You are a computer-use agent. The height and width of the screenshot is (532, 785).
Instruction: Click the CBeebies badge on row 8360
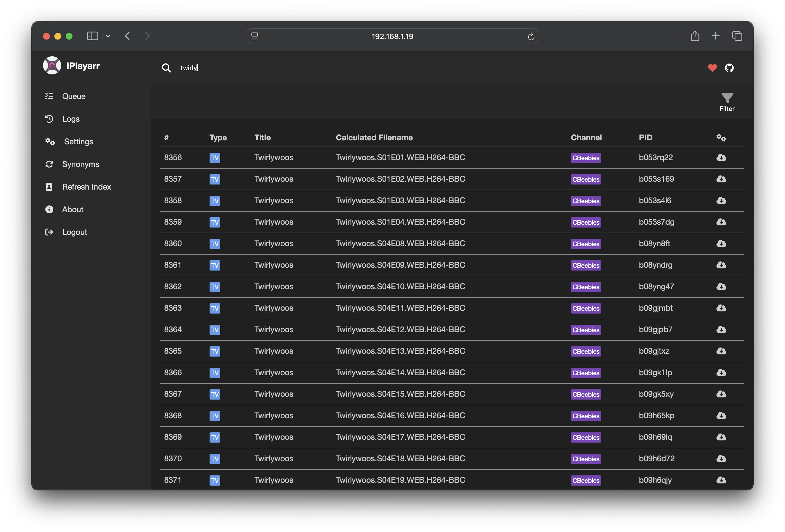click(585, 244)
